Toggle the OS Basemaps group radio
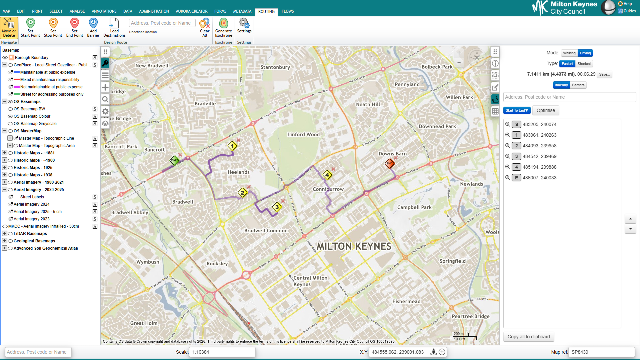640x360 pixels. pos(11,102)
